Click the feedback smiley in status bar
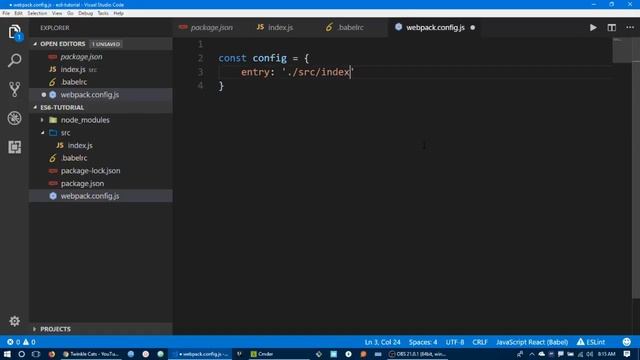Screen dimensions: 640x360 pyautogui.click(x=627, y=342)
